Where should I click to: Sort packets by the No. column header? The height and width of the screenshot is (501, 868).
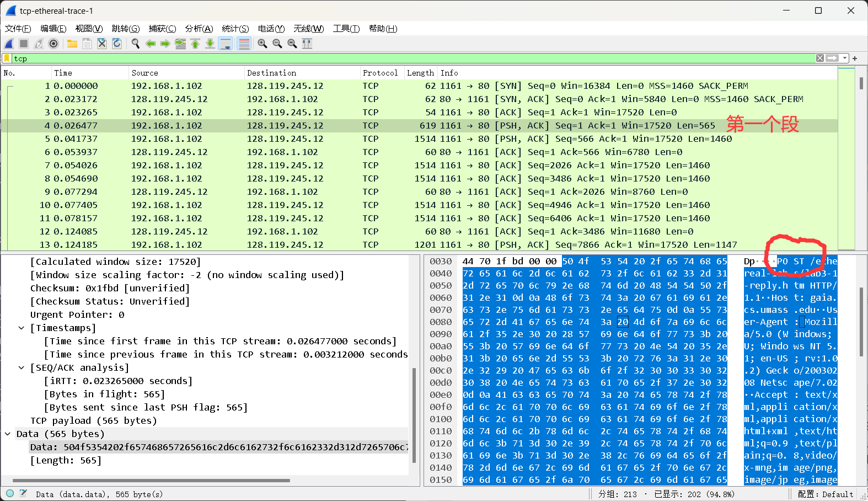25,73
